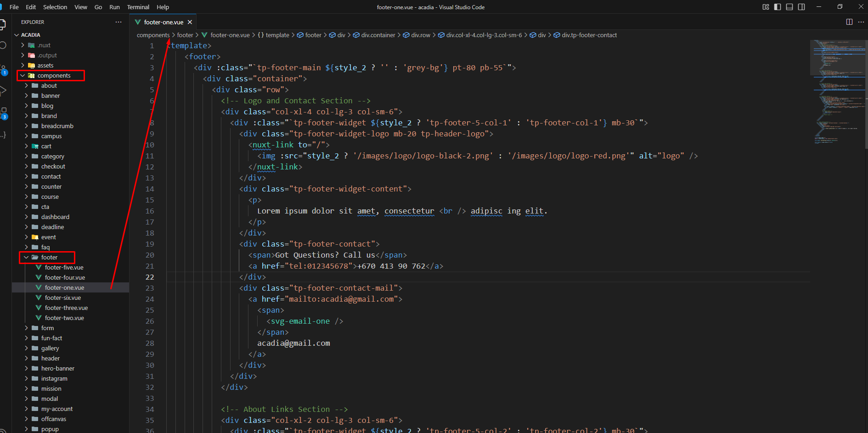This screenshot has height=433, width=868.
Task: Click Vue icon beside footer-six.vue
Action: 39,298
